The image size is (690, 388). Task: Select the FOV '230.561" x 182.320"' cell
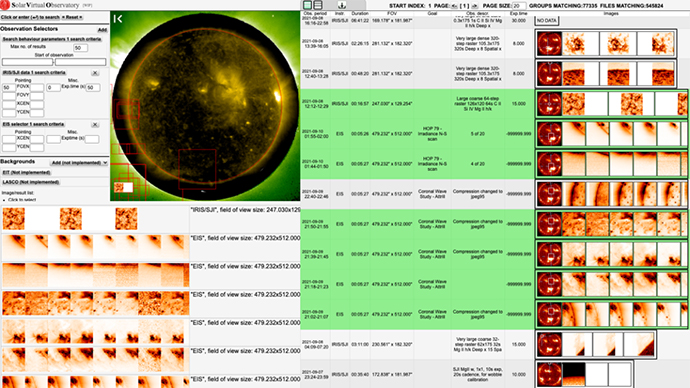pyautogui.click(x=392, y=344)
